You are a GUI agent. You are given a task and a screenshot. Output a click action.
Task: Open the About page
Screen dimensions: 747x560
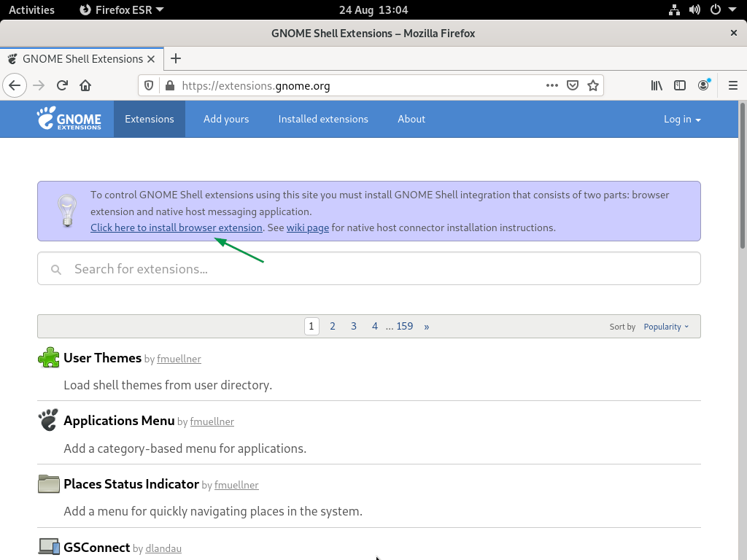411,119
